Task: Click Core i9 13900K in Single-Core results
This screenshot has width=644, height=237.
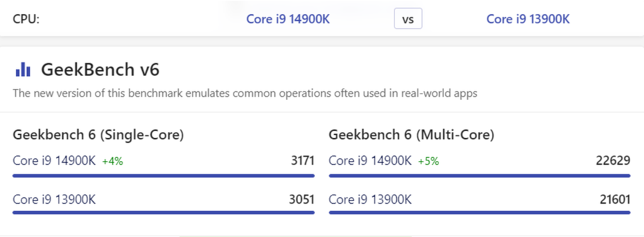Action: tap(54, 200)
